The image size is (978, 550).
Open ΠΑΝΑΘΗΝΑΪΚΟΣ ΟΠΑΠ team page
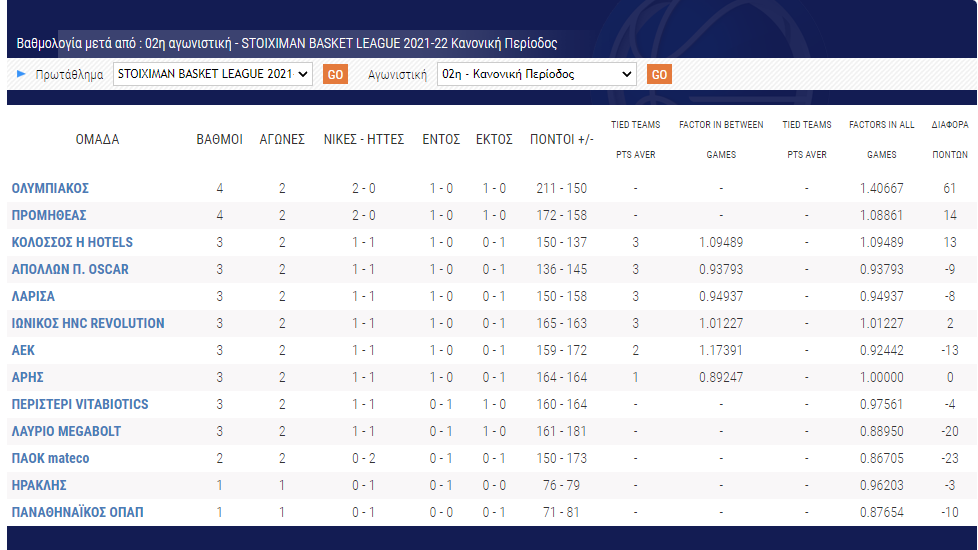pos(77,512)
